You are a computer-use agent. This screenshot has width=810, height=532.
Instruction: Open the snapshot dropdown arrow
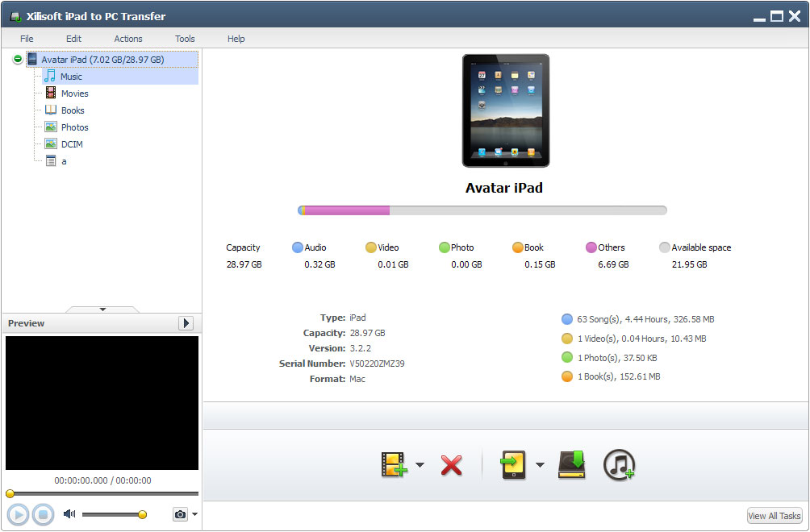194,514
